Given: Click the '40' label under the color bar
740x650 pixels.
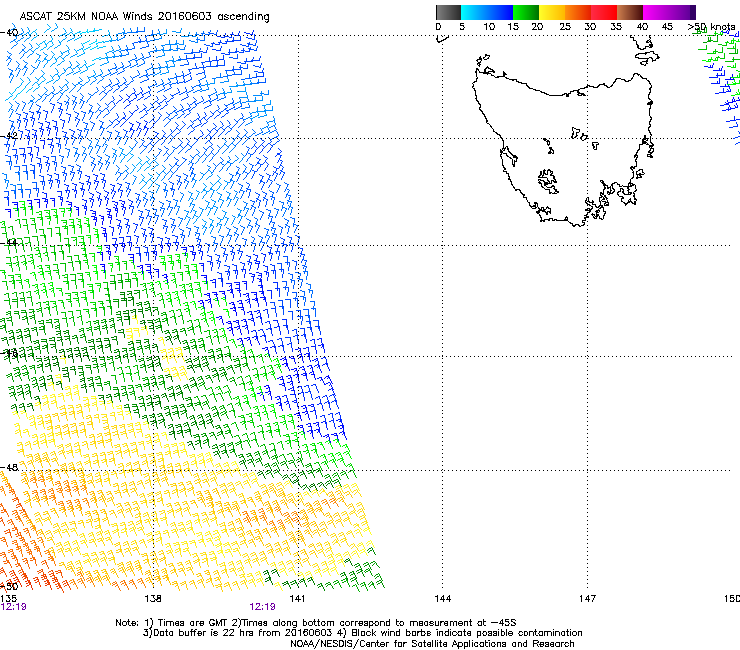Looking at the screenshot, I should 642,27.
